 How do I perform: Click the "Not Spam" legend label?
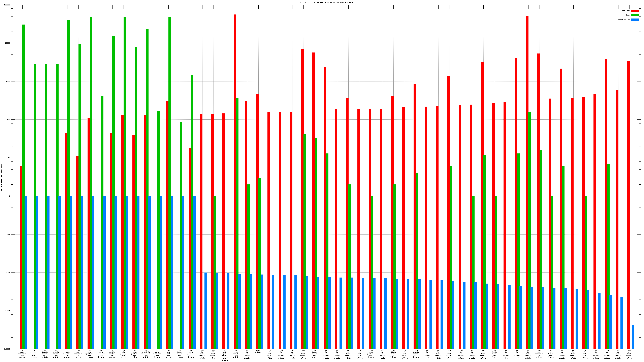pos(626,11)
